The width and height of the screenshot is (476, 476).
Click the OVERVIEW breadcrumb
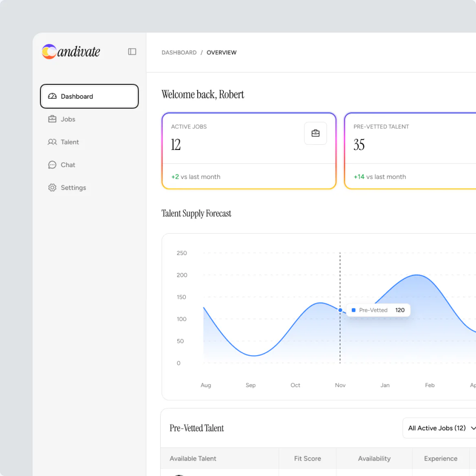pyautogui.click(x=222, y=53)
